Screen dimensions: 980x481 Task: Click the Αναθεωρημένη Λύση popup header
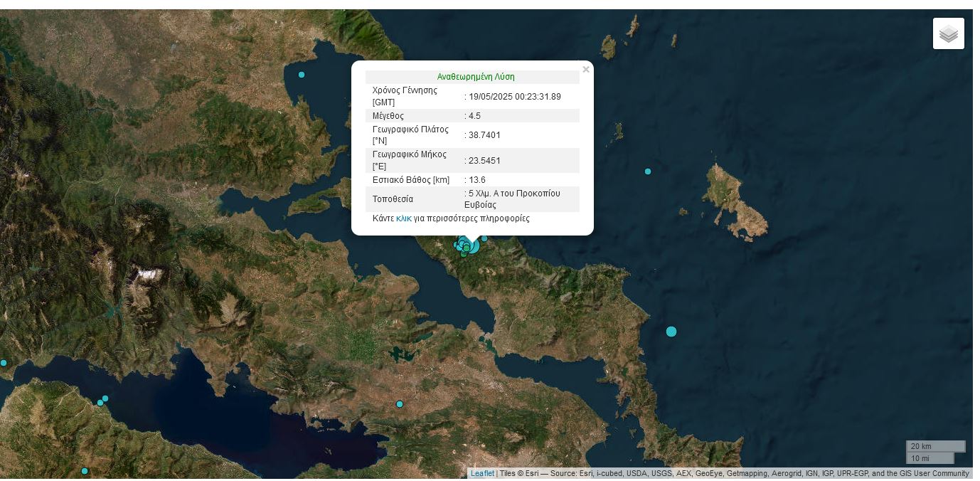pyautogui.click(x=476, y=76)
